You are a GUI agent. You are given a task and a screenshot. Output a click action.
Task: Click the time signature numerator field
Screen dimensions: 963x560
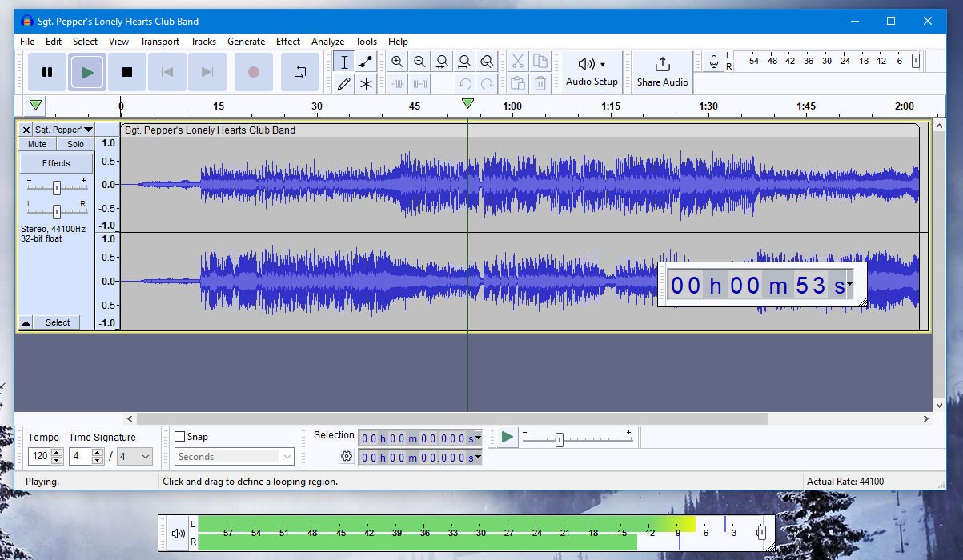point(80,457)
